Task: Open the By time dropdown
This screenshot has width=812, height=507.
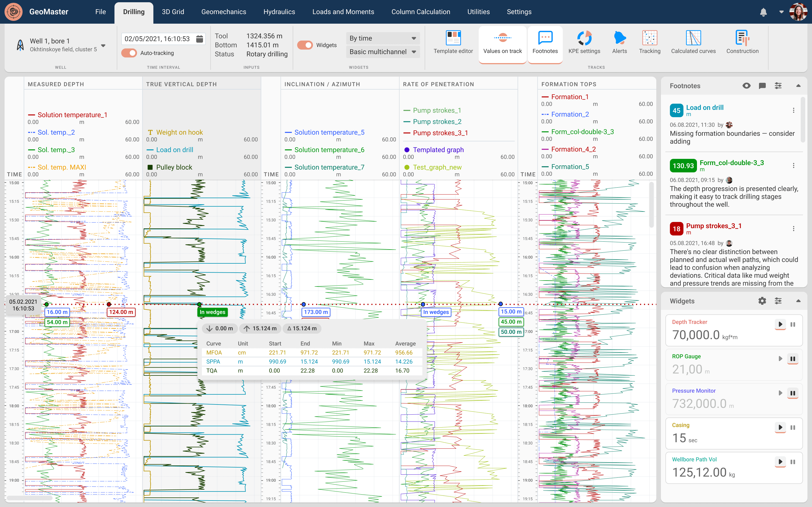Action: tap(383, 38)
